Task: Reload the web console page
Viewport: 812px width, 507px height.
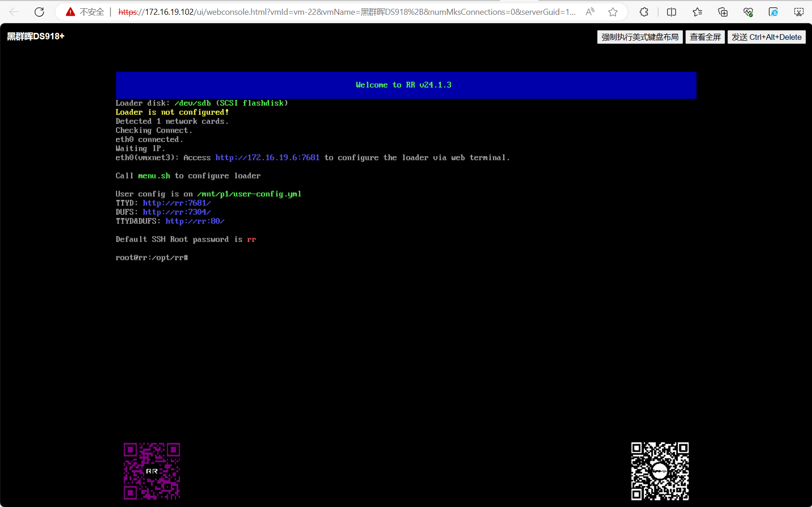Action: 39,12
